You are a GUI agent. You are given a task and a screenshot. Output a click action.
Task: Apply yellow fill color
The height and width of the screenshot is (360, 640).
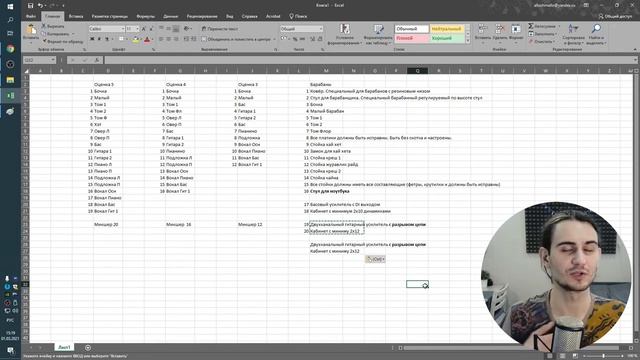pyautogui.click(x=136, y=39)
